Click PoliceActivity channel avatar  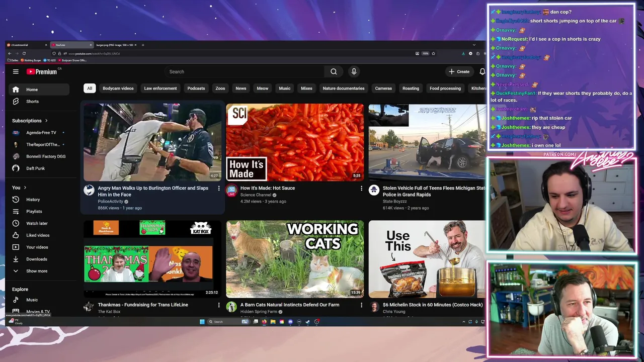89,190
